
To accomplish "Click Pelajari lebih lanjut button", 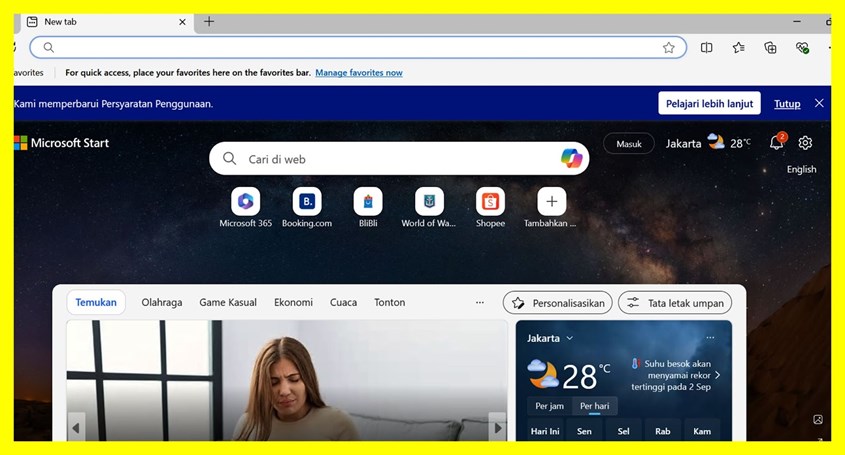I will (x=709, y=104).
